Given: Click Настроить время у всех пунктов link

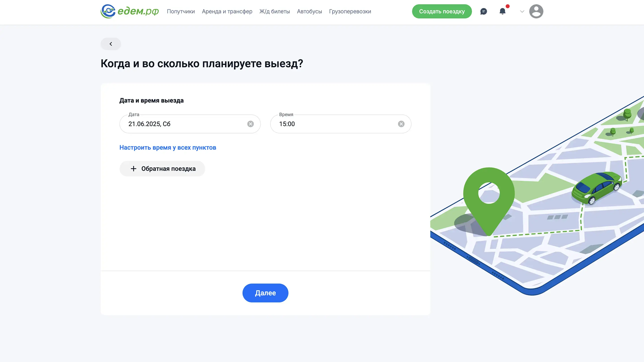Looking at the screenshot, I should pyautogui.click(x=168, y=148).
